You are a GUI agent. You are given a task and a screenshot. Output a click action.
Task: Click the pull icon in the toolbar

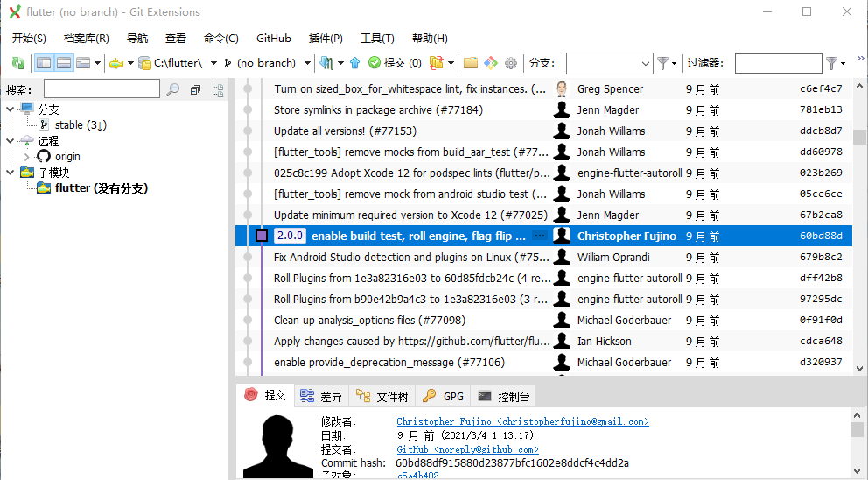pos(326,63)
